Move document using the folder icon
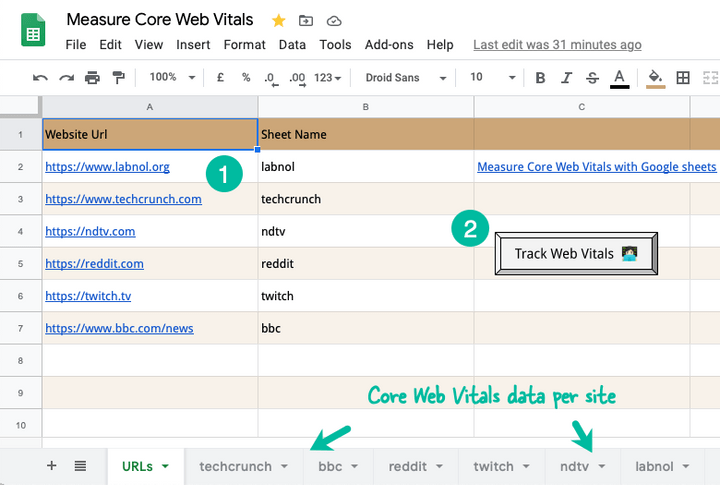The height and width of the screenshot is (485, 720). (x=305, y=21)
